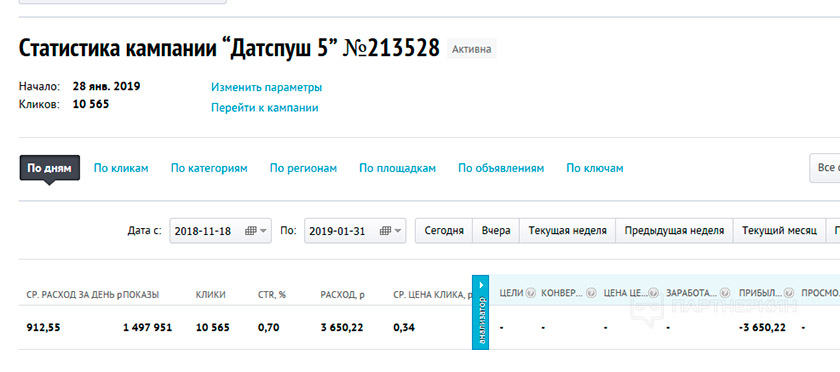Click the campaign title 'Датспуш 5'
Image resolution: width=840 pixels, height=372 pixels.
tap(281, 48)
